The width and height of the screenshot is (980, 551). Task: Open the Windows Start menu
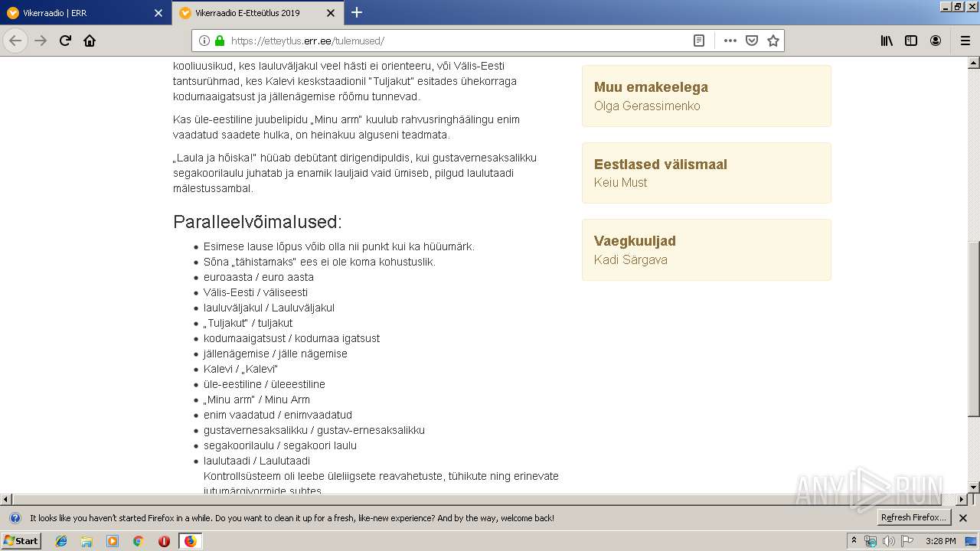tap(21, 541)
